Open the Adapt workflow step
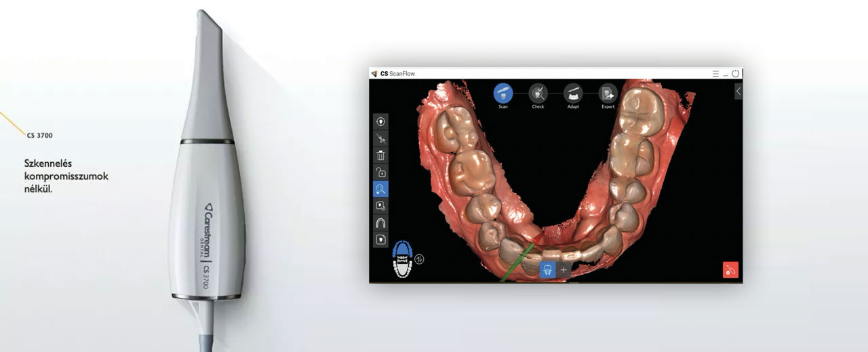Screen dimensions: 868x352 click(x=573, y=92)
